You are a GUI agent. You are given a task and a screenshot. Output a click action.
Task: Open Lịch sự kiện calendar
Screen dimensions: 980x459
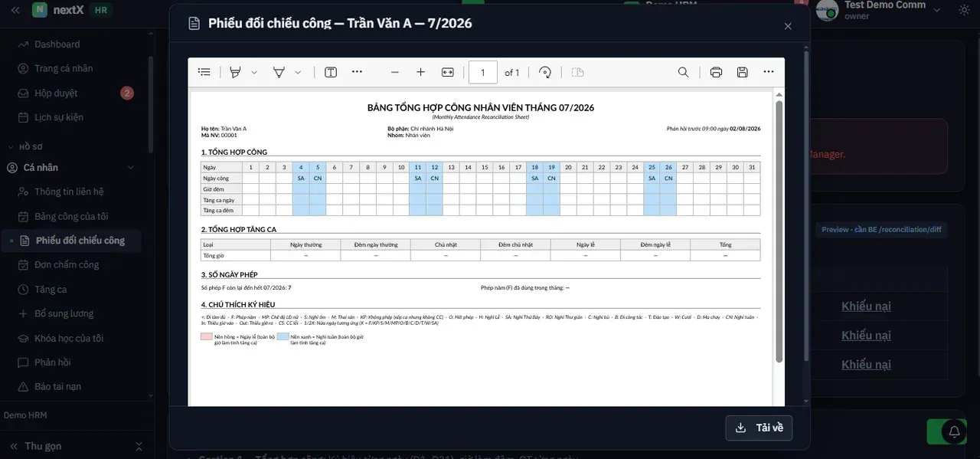point(59,117)
